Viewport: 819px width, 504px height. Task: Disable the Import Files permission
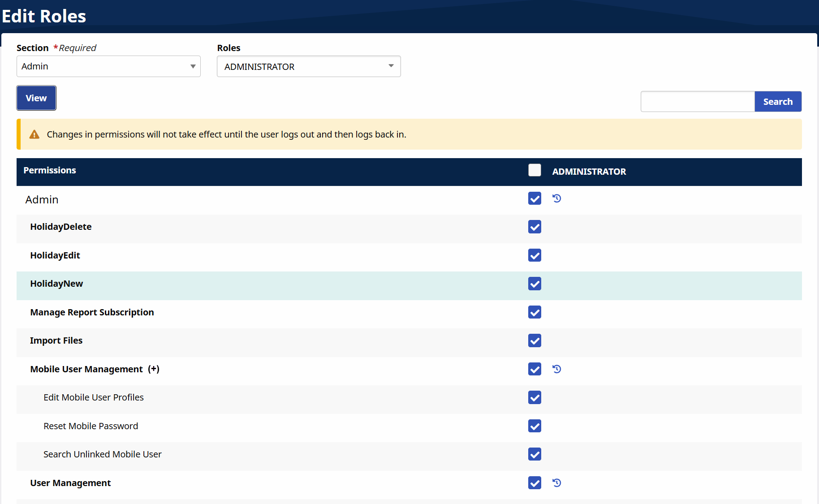[535, 340]
